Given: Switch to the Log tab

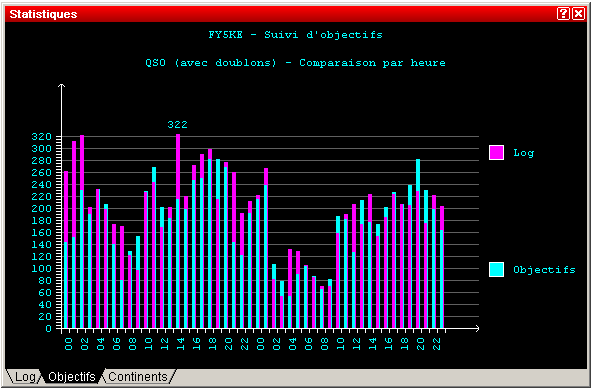Looking at the screenshot, I should pos(24,377).
